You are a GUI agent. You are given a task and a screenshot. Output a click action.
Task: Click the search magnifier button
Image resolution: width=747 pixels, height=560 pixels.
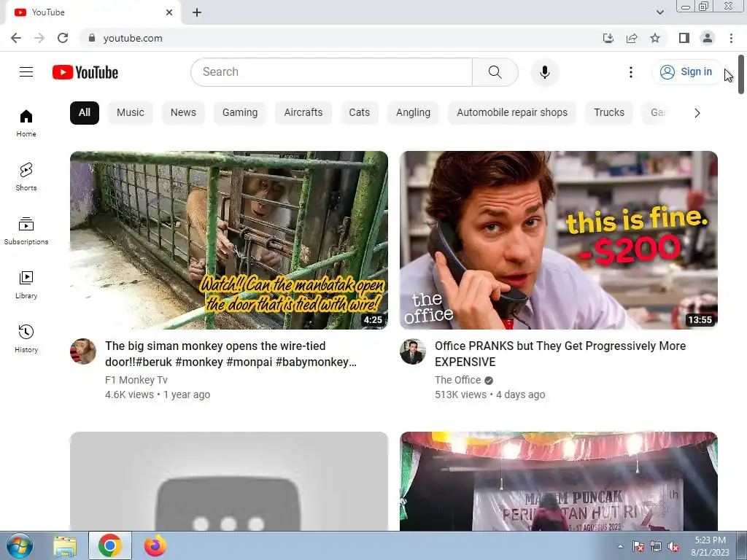pyautogui.click(x=495, y=72)
